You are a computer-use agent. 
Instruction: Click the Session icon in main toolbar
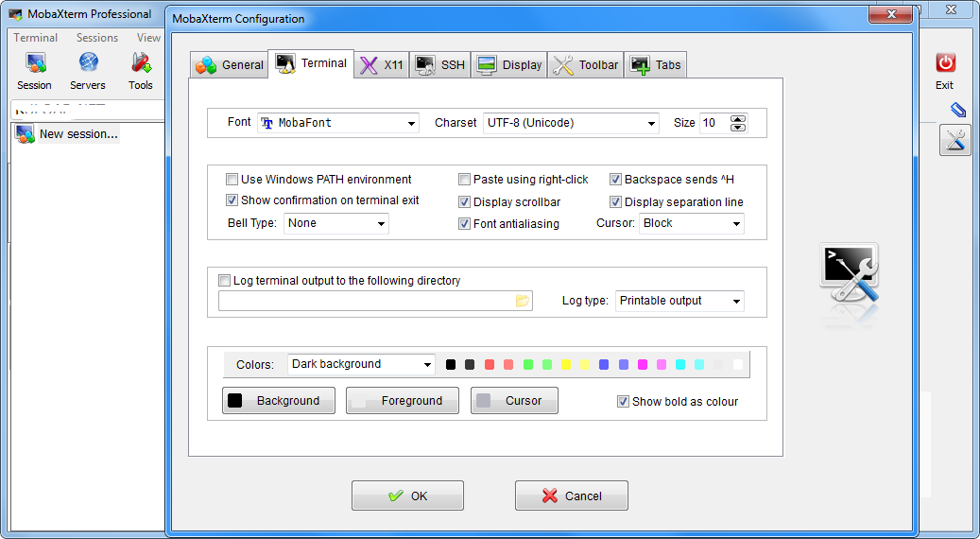pos(35,63)
